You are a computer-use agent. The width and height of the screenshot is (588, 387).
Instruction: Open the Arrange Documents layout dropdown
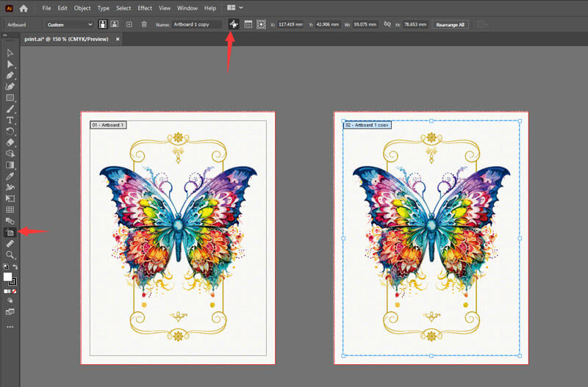[x=235, y=7]
